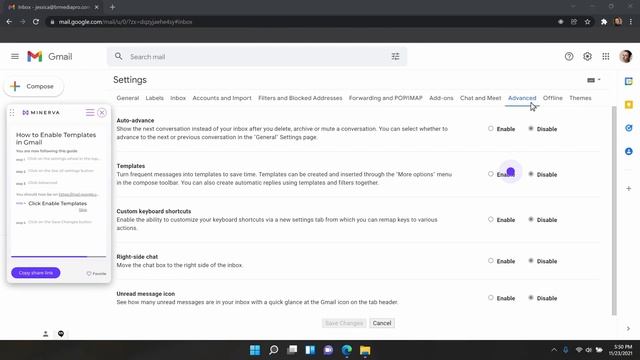Switch to the Inbox settings tab
The height and width of the screenshot is (360, 640).
[x=178, y=98]
